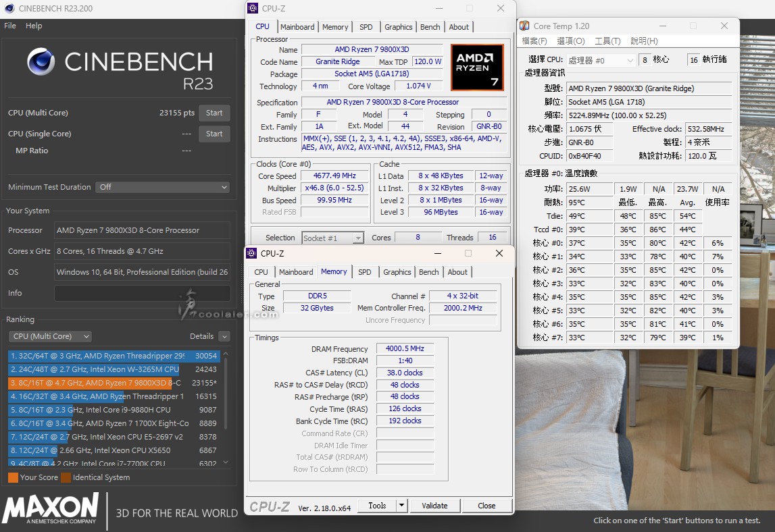Click the AMD Ryzen 7 logo in CPU-Z
Screen dimensions: 775x532
pyautogui.click(x=477, y=68)
